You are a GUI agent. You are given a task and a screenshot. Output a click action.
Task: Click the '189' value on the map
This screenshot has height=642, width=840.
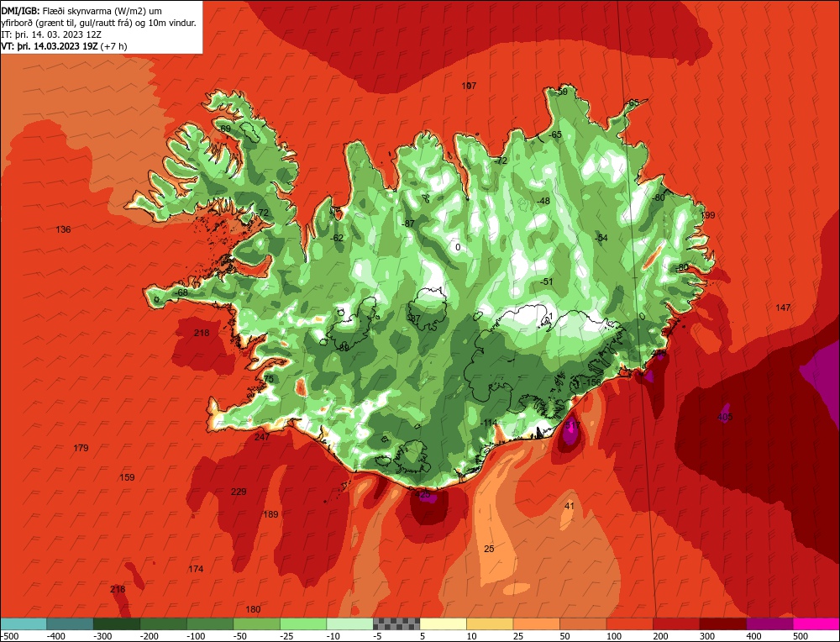point(270,514)
